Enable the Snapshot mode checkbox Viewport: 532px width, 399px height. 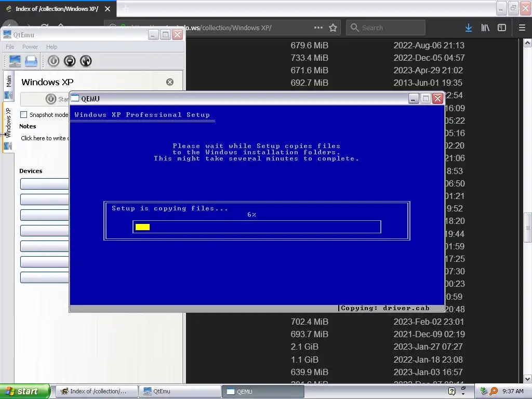tap(24, 115)
